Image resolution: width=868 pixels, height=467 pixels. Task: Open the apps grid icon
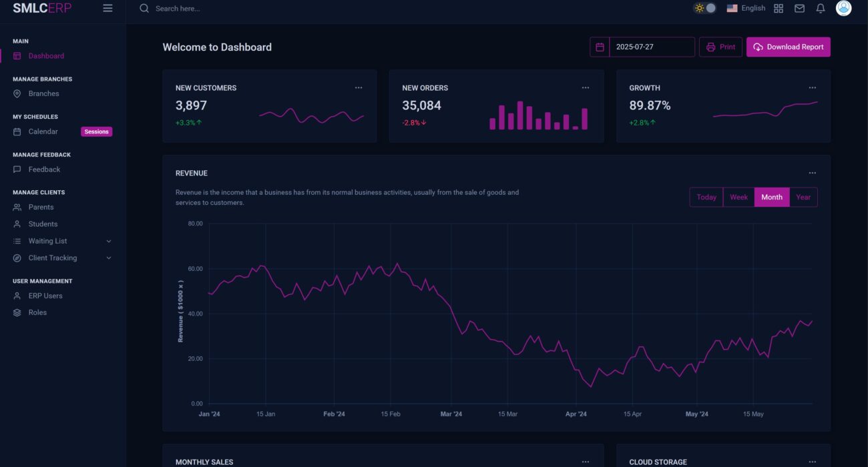pyautogui.click(x=779, y=9)
